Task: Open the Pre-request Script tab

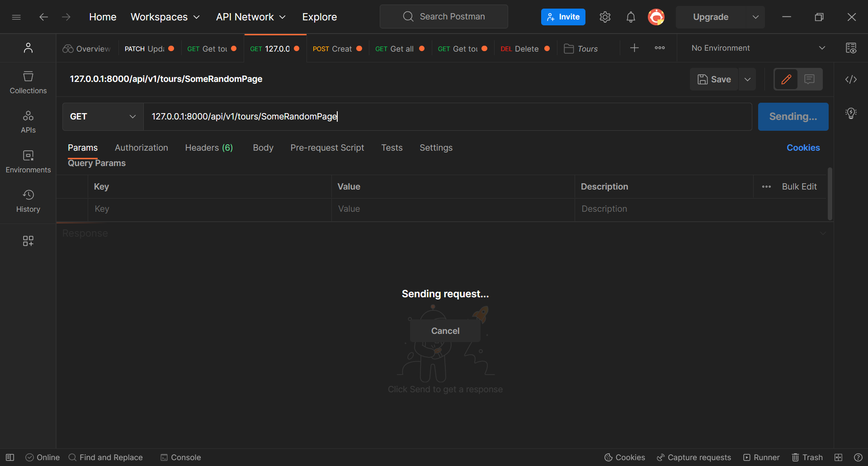Action: [x=327, y=148]
